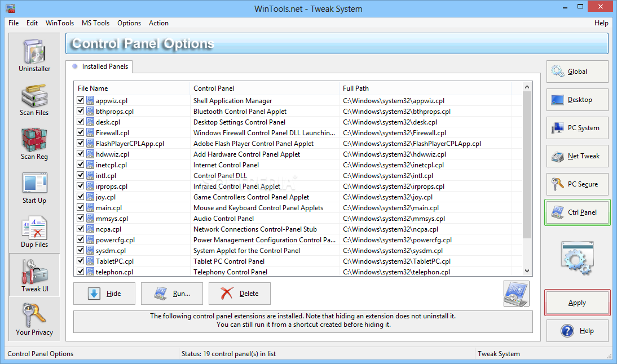This screenshot has width=617, height=364.
Task: Click 'Tweak System' in status bar
Action: [499, 354]
